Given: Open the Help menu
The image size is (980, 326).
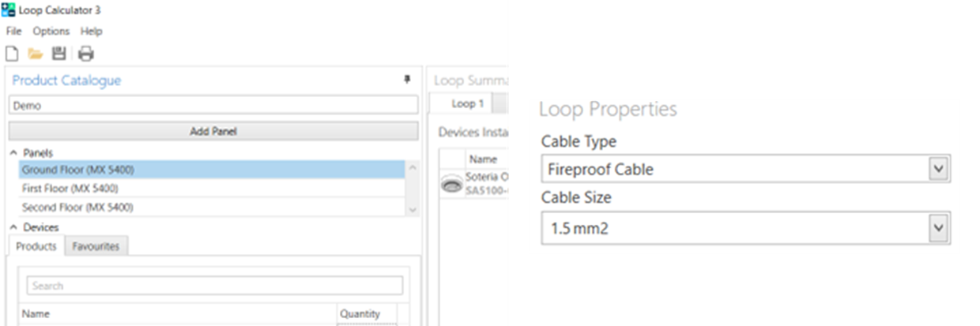Looking at the screenshot, I should click(92, 32).
